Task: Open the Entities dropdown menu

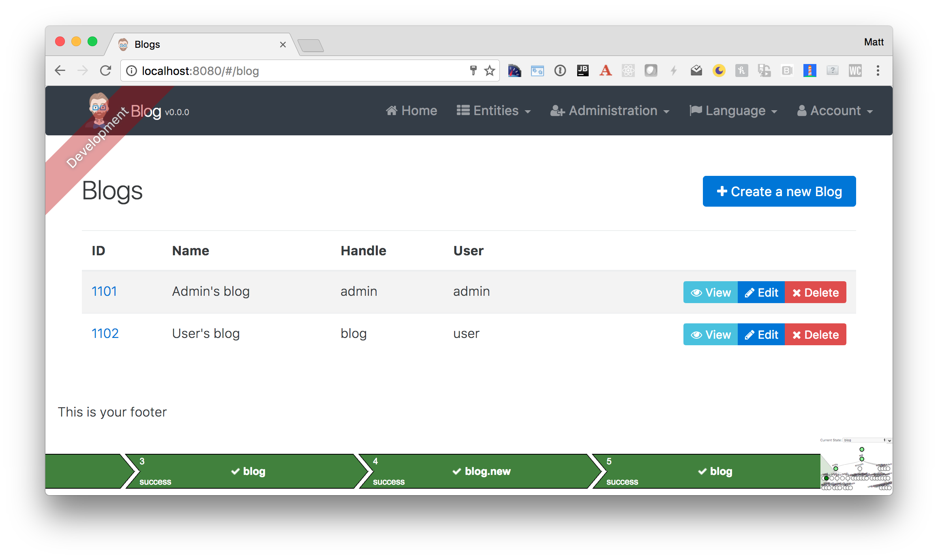Action: pyautogui.click(x=494, y=111)
